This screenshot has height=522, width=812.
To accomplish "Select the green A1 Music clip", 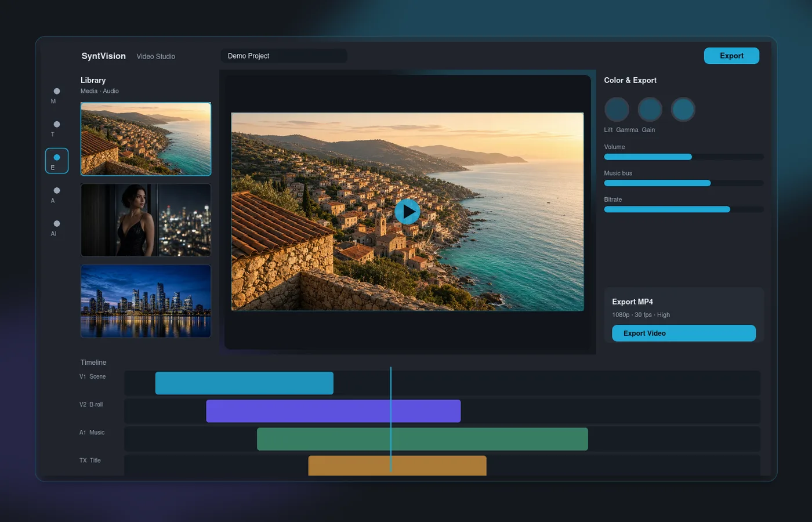I will click(x=422, y=439).
